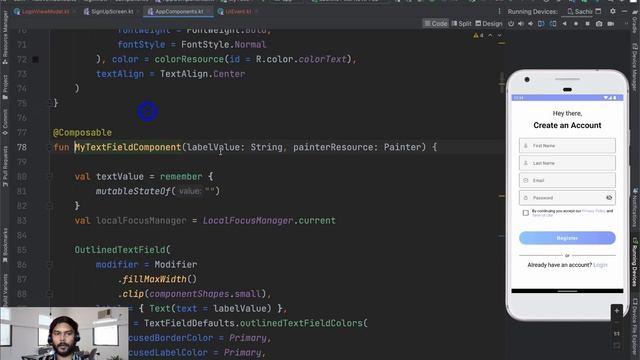This screenshot has width=640, height=360.
Task: Rotate emulator left using toolbar icon
Action: point(541,24)
